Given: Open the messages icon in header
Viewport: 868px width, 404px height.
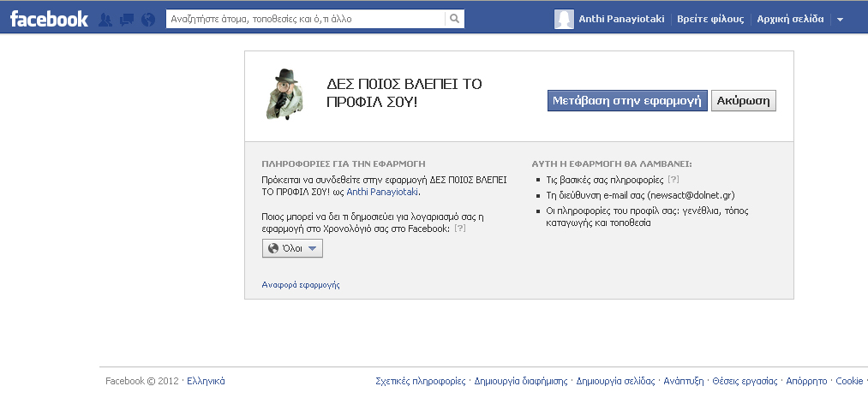Looking at the screenshot, I should pos(127,19).
